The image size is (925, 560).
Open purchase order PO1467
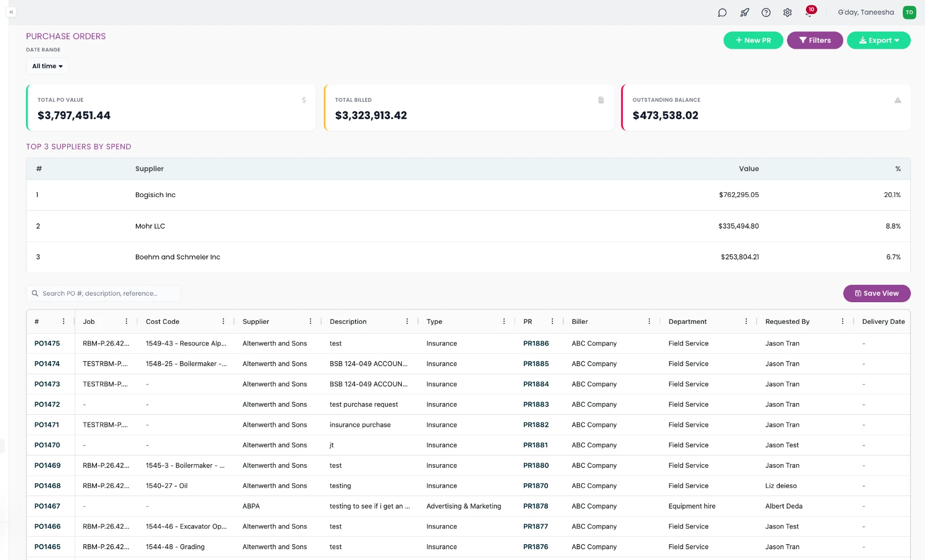tap(47, 506)
